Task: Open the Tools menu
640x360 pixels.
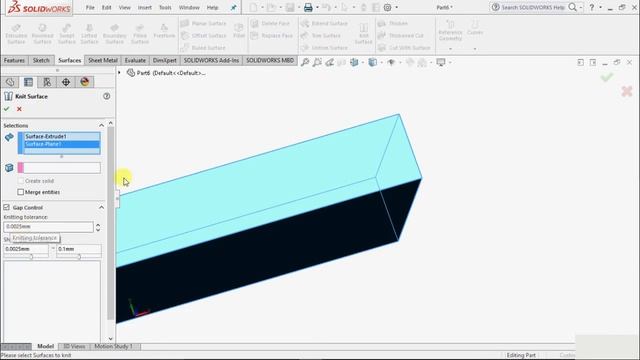Action: click(165, 7)
